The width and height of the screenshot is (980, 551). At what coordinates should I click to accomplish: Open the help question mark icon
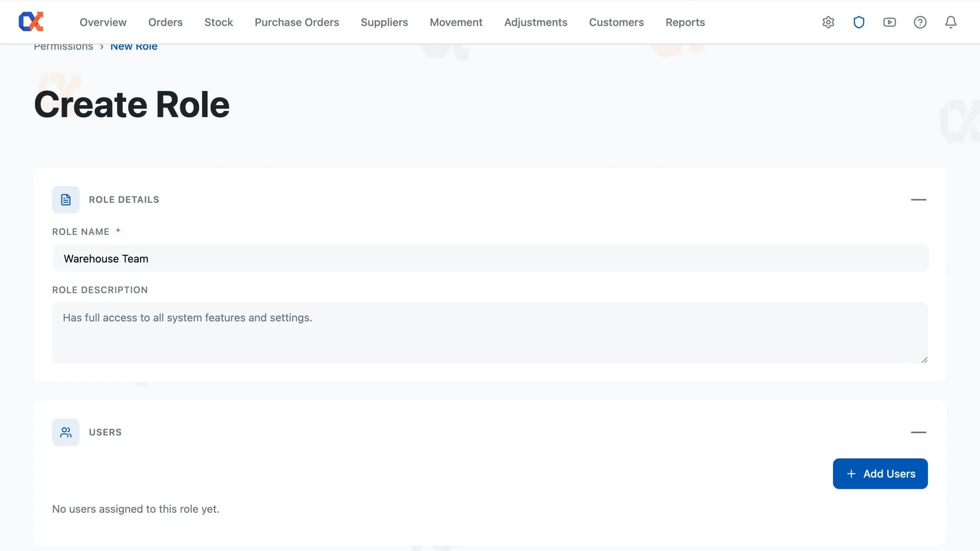[x=920, y=22]
